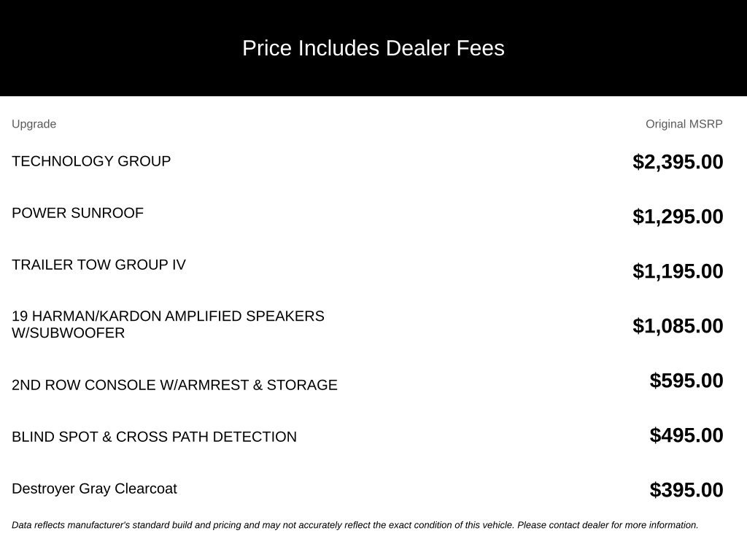Select the 2ND ROW CONSOLE item
Viewport: 747px width, 560px height.
coord(174,385)
